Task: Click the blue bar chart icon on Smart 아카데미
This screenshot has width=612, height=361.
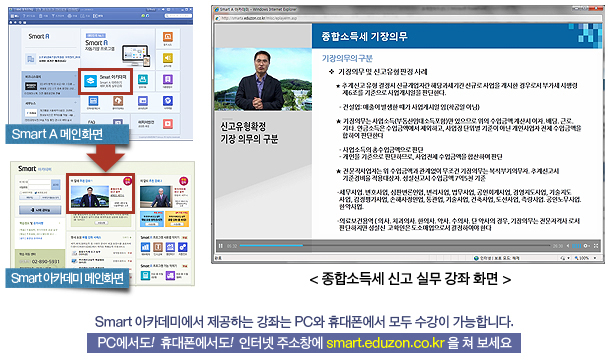Action: pyautogui.click(x=145, y=247)
